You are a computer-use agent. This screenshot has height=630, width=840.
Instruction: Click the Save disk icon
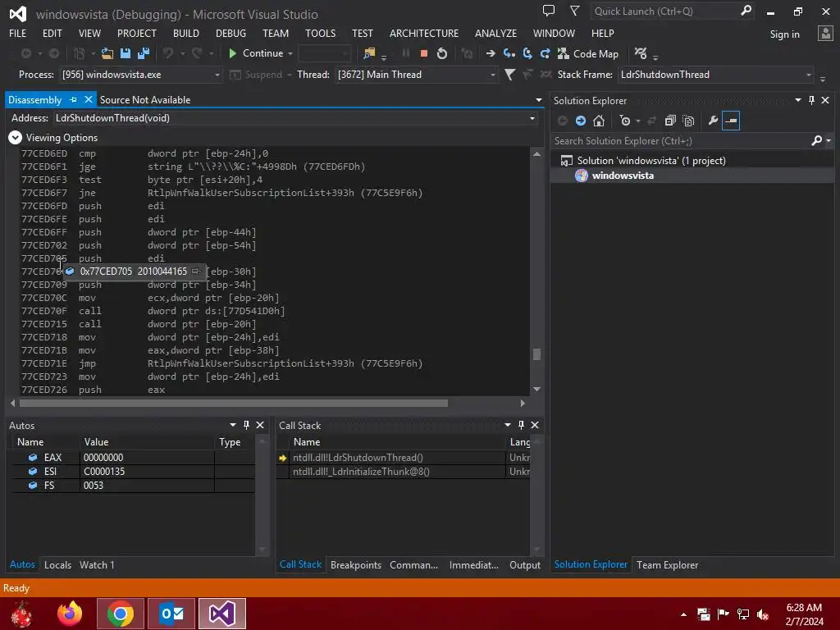click(x=126, y=53)
